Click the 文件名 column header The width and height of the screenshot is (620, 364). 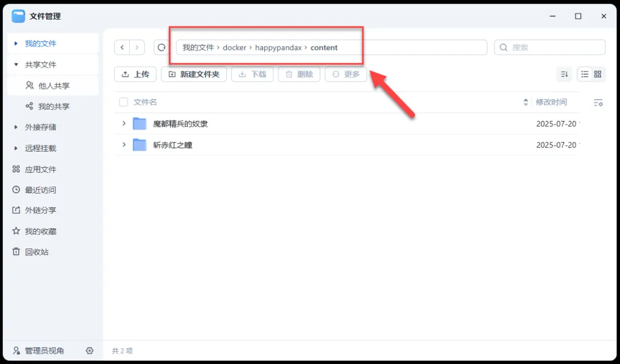coord(145,102)
